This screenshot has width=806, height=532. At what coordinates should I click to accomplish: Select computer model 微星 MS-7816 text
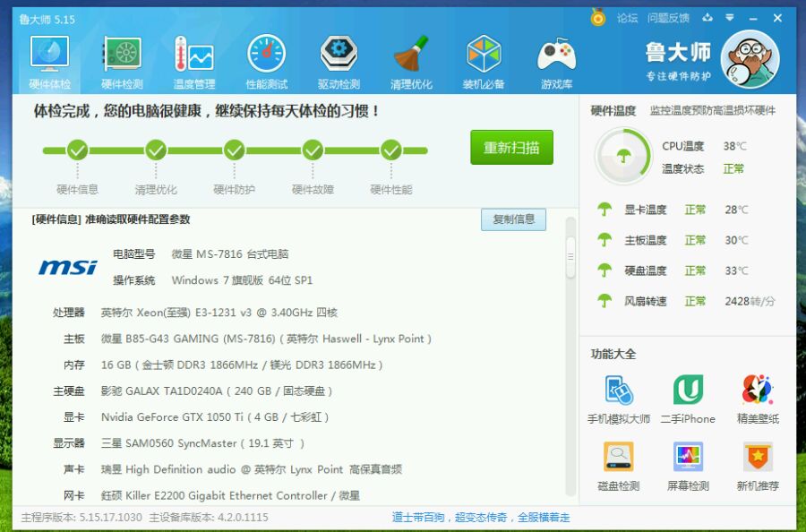coord(230,254)
